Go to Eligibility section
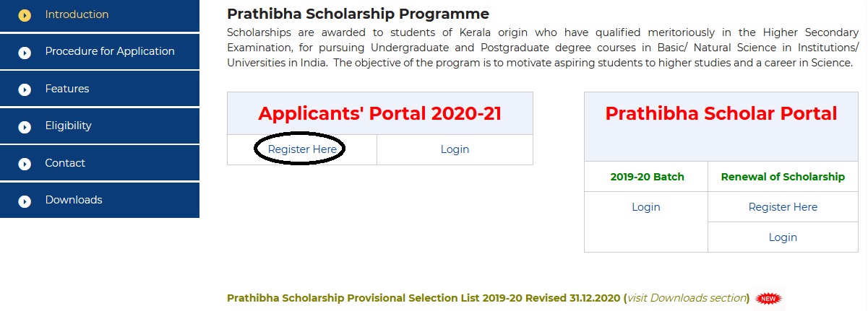Image resolution: width=868 pixels, height=311 pixels. [x=100, y=126]
